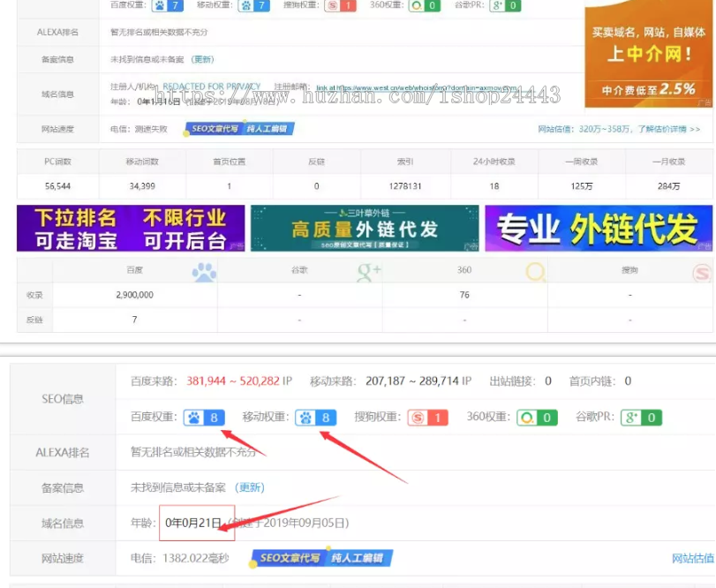Click the 360 ring icon in the table header

click(535, 272)
